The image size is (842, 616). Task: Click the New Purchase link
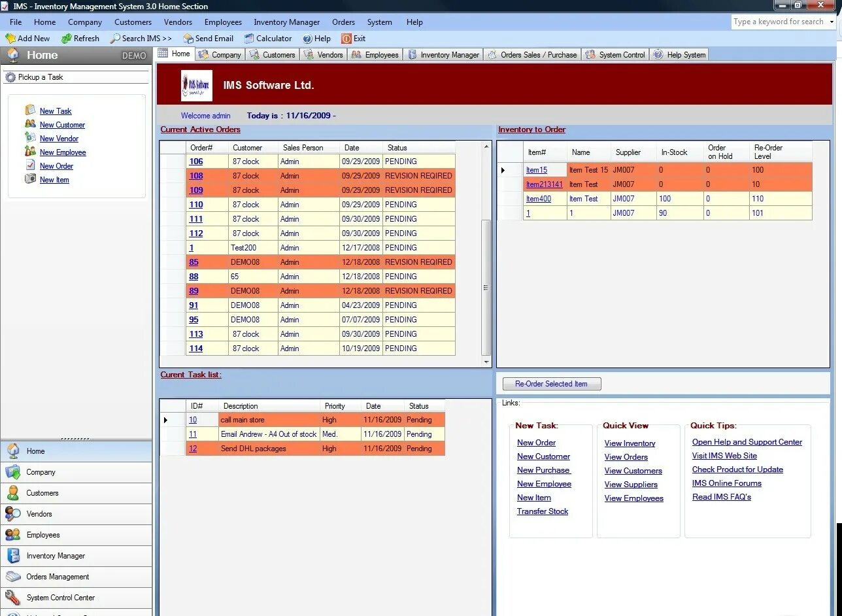[544, 470]
